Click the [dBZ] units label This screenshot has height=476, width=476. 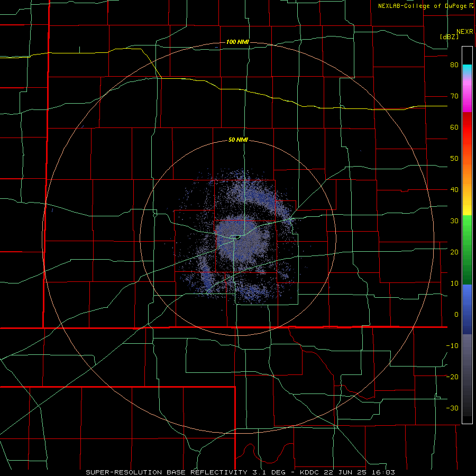449,36
